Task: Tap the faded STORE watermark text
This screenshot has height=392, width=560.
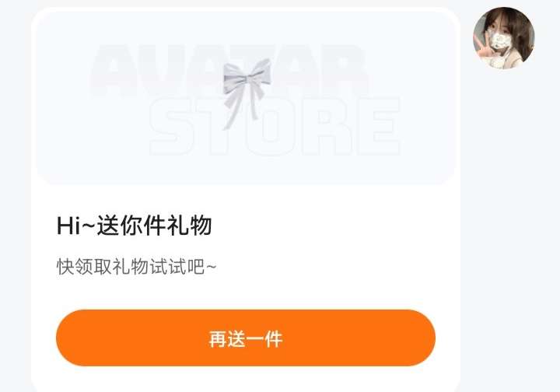Action: click(x=275, y=127)
